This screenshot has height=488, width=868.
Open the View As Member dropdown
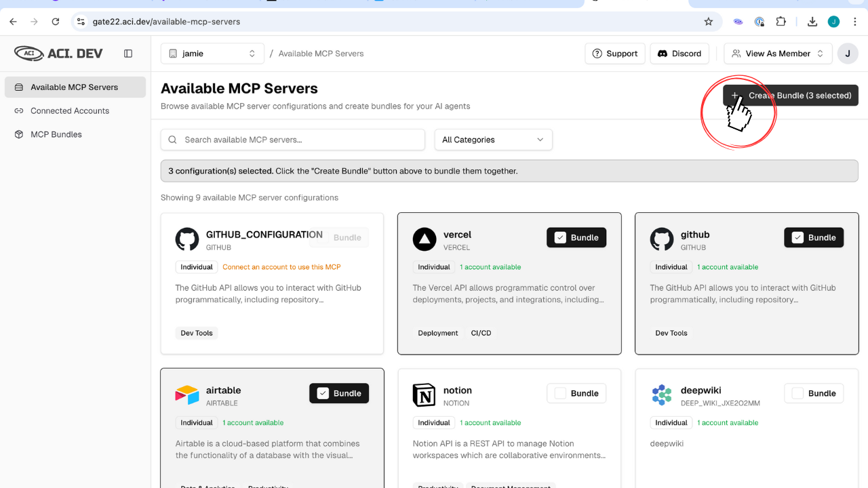[x=778, y=54]
